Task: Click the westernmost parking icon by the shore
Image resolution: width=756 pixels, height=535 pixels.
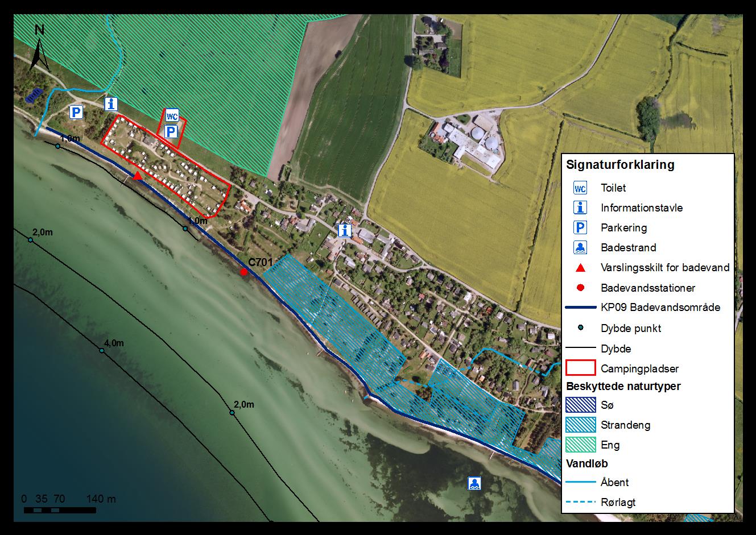Action: pos(76,112)
